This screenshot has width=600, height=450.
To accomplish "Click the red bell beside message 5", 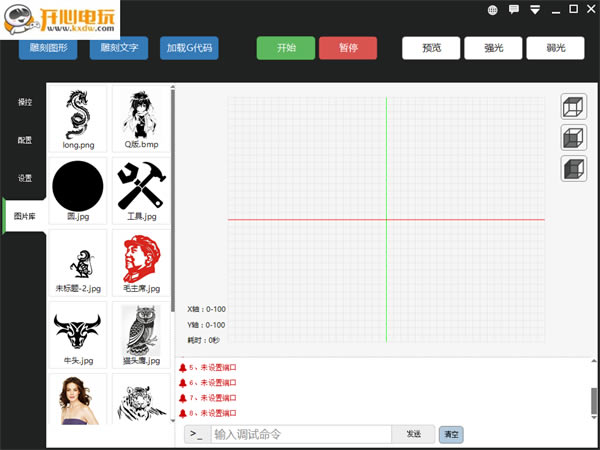I will (x=183, y=368).
